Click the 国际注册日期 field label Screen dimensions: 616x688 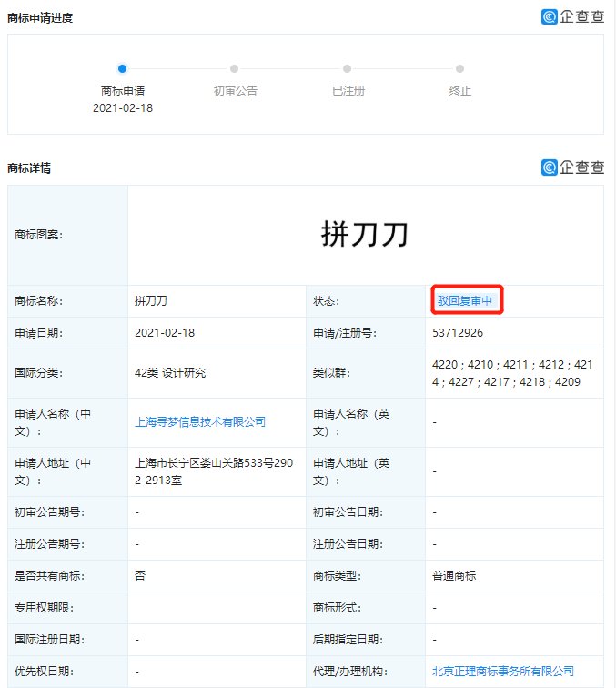(x=49, y=639)
